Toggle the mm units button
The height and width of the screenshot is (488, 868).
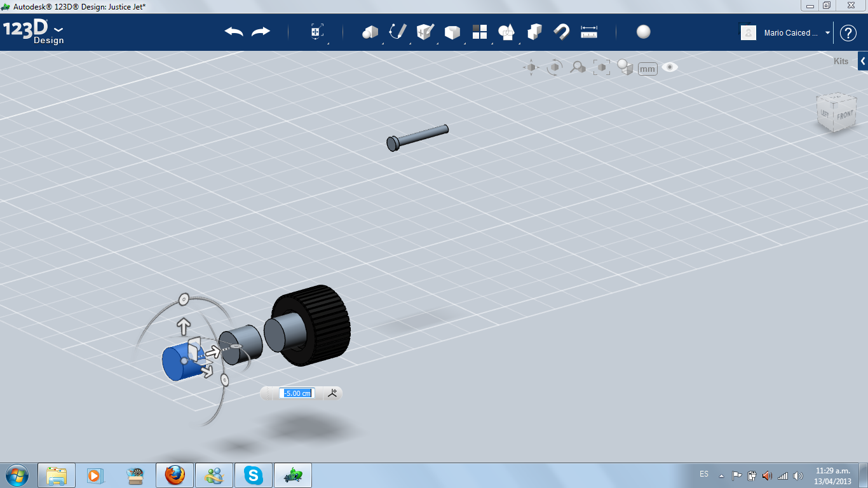648,69
